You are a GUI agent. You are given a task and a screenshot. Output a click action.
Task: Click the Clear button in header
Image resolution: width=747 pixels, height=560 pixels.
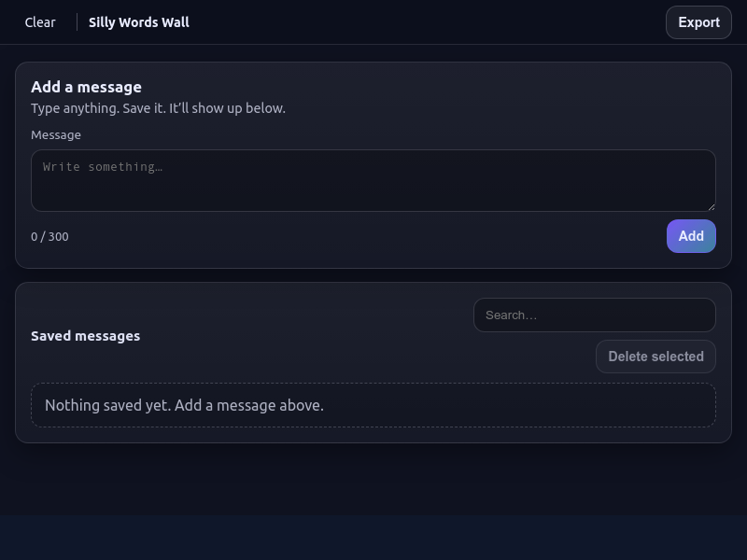point(40,22)
